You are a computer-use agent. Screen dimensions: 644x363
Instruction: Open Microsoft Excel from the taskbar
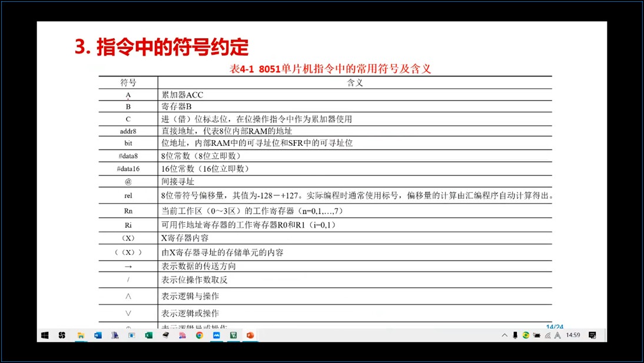tap(149, 335)
